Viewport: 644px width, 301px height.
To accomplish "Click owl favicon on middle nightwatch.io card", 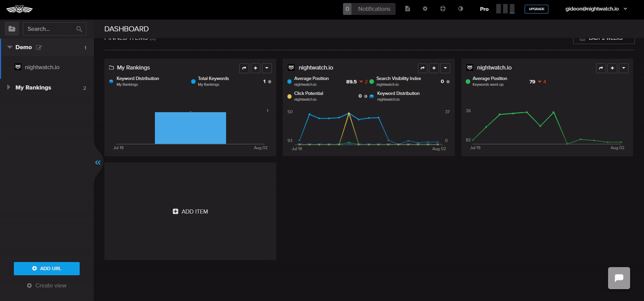I will coord(291,67).
